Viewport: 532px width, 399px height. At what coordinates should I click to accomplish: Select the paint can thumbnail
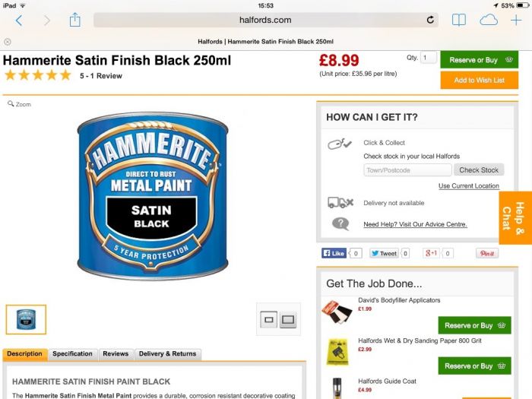(26, 319)
